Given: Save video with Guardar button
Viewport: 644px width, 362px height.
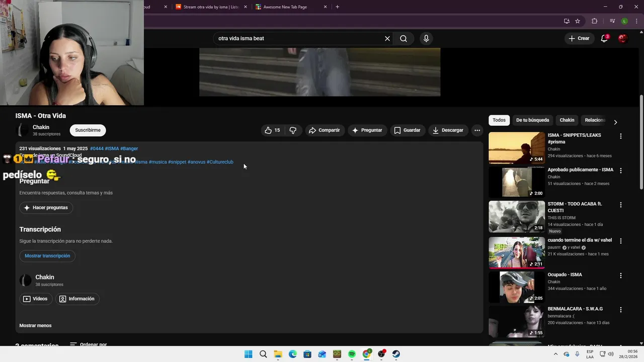Looking at the screenshot, I should tap(407, 130).
